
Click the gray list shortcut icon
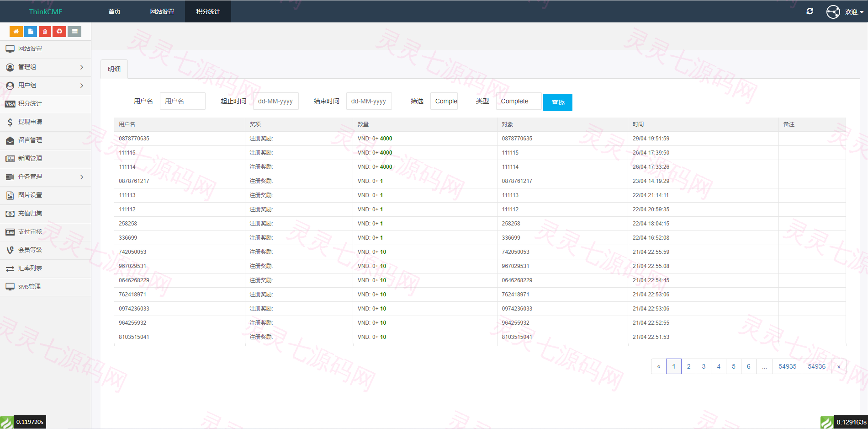[74, 32]
